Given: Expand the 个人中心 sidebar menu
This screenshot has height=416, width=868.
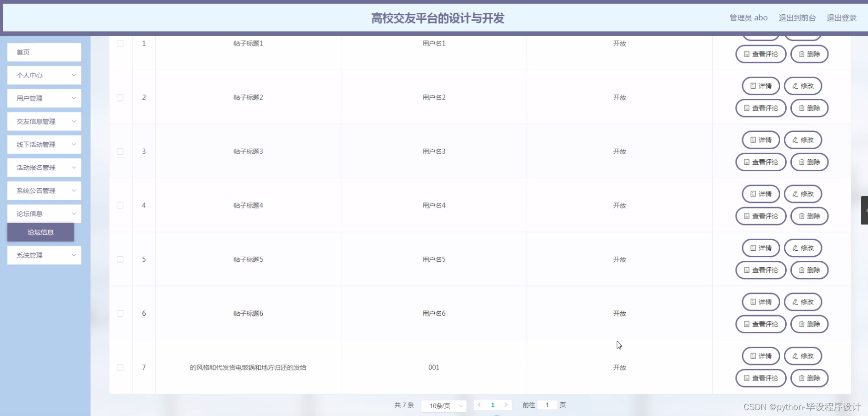Looking at the screenshot, I should (44, 75).
